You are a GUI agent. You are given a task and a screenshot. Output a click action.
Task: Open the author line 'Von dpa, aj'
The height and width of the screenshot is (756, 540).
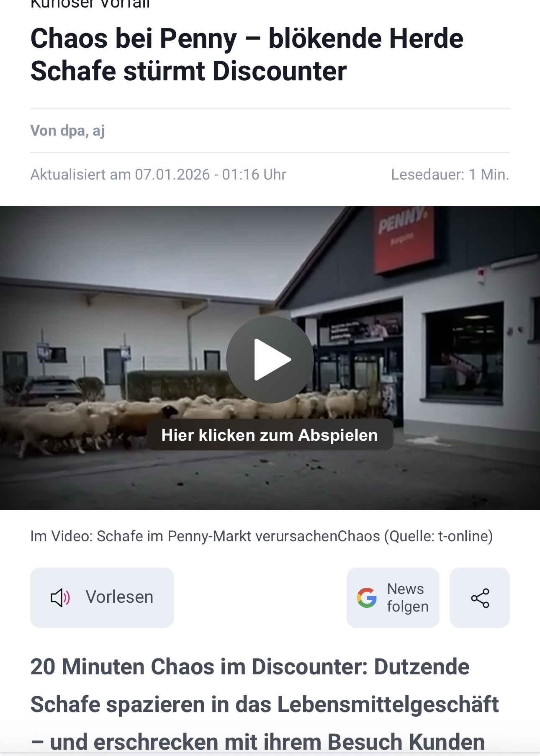pyautogui.click(x=67, y=130)
